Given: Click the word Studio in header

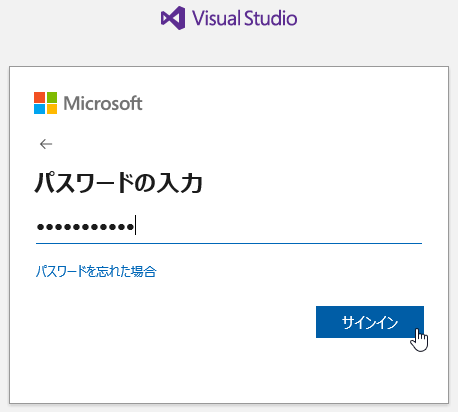Looking at the screenshot, I should coord(270,18).
